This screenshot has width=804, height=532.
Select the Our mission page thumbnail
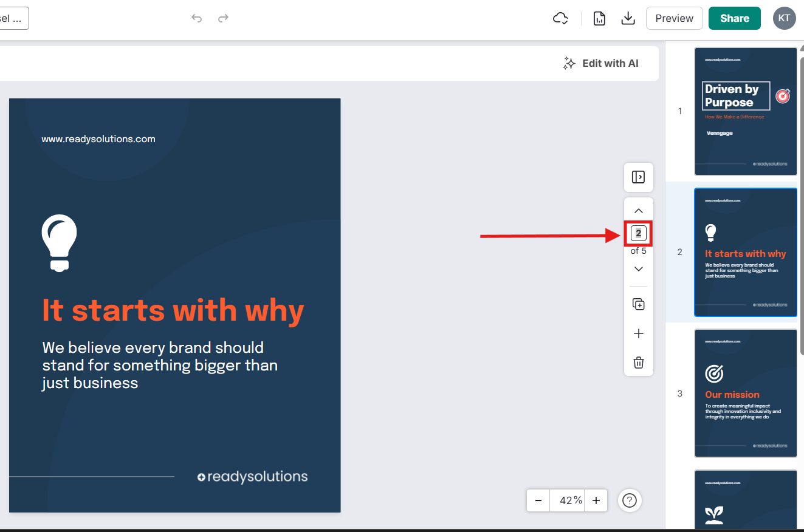coord(745,393)
